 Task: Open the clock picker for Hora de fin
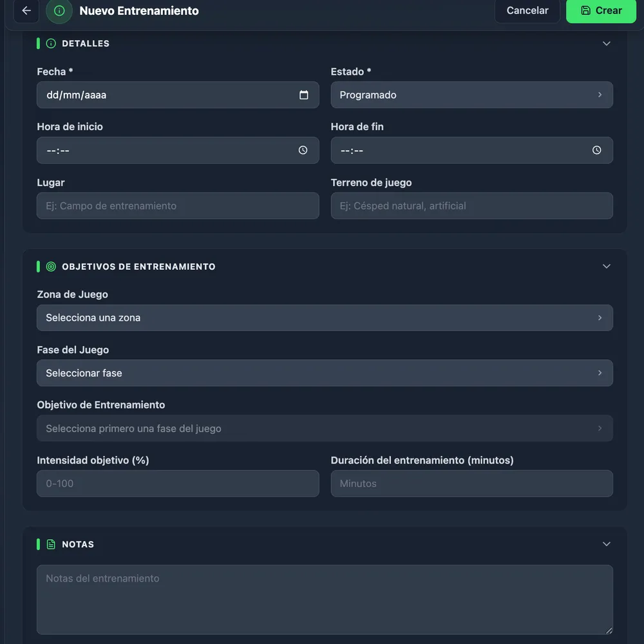[596, 150]
